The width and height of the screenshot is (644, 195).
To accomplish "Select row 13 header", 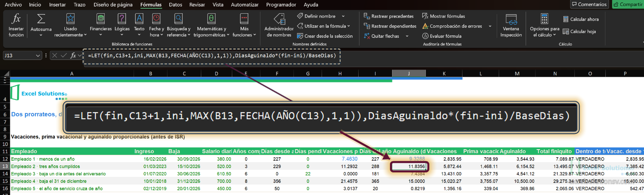I will click(x=5, y=166).
